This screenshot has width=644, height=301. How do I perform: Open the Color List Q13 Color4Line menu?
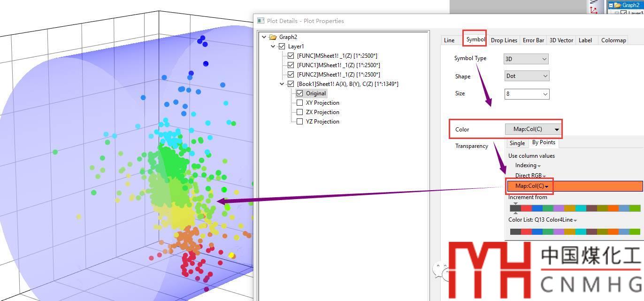pos(543,220)
